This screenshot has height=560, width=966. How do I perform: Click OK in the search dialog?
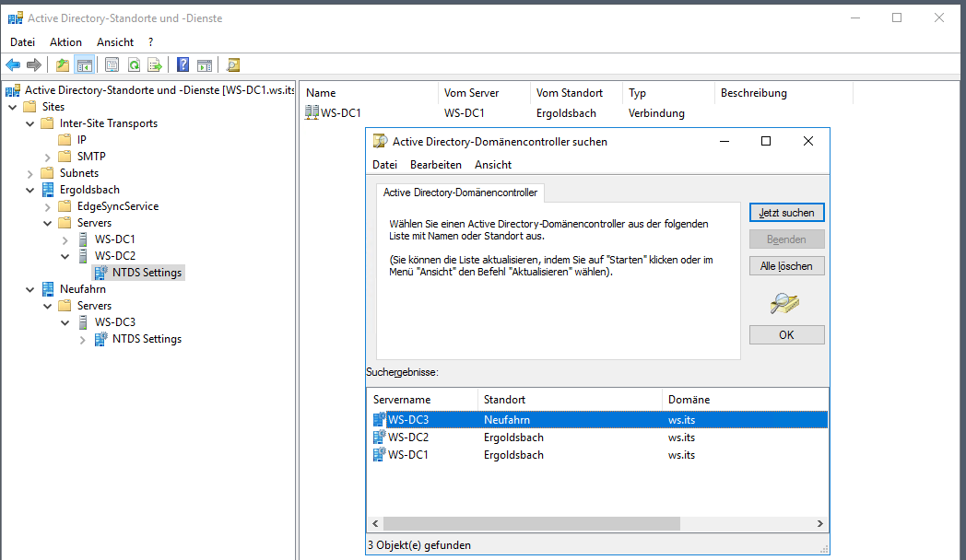[x=787, y=334]
